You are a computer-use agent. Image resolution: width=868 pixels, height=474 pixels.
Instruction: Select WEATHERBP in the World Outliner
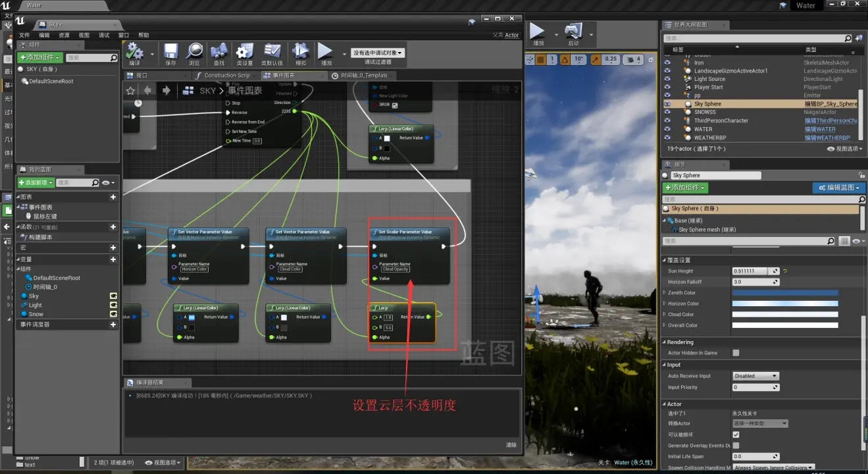(709, 138)
